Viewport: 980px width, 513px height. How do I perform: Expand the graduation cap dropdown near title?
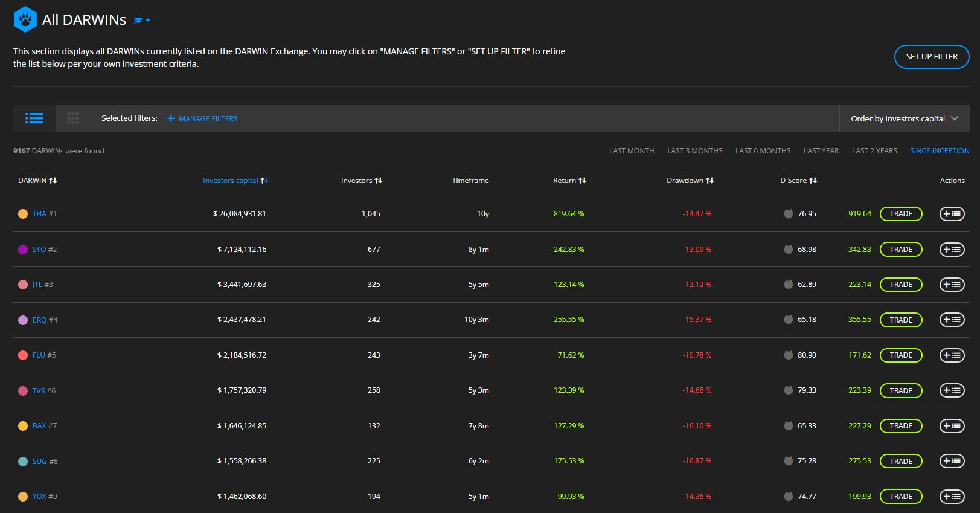(x=142, y=21)
